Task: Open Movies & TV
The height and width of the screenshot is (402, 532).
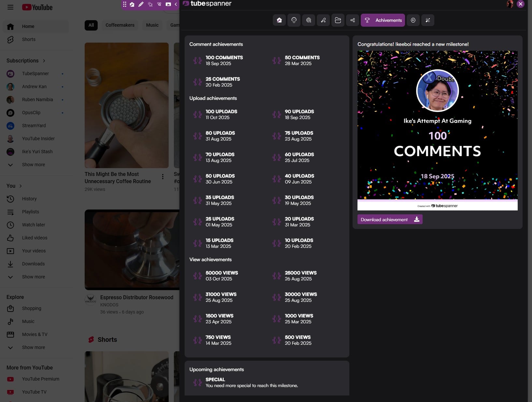Action: point(36,334)
